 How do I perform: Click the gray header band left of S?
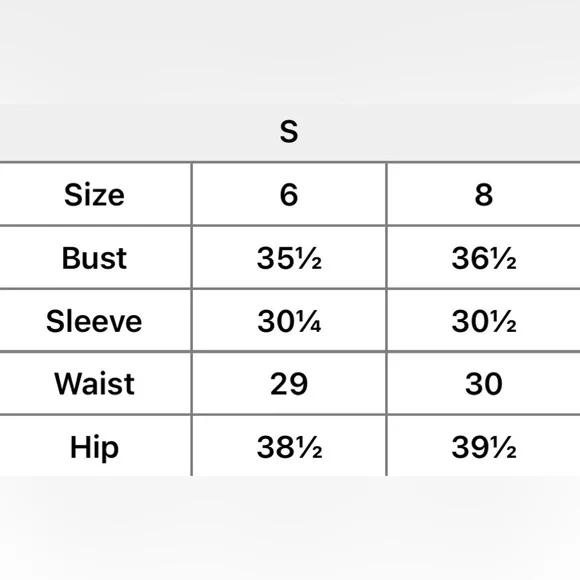pyautogui.click(x=137, y=132)
